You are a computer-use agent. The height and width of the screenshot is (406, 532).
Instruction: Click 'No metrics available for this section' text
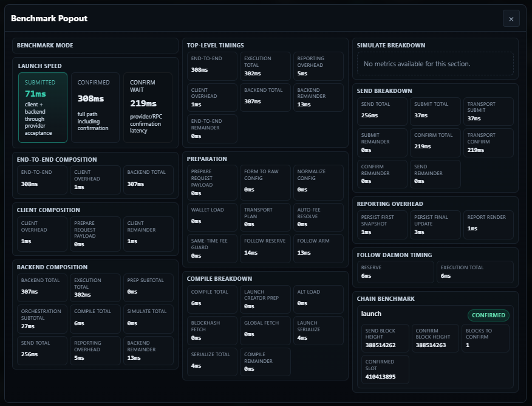coord(417,64)
